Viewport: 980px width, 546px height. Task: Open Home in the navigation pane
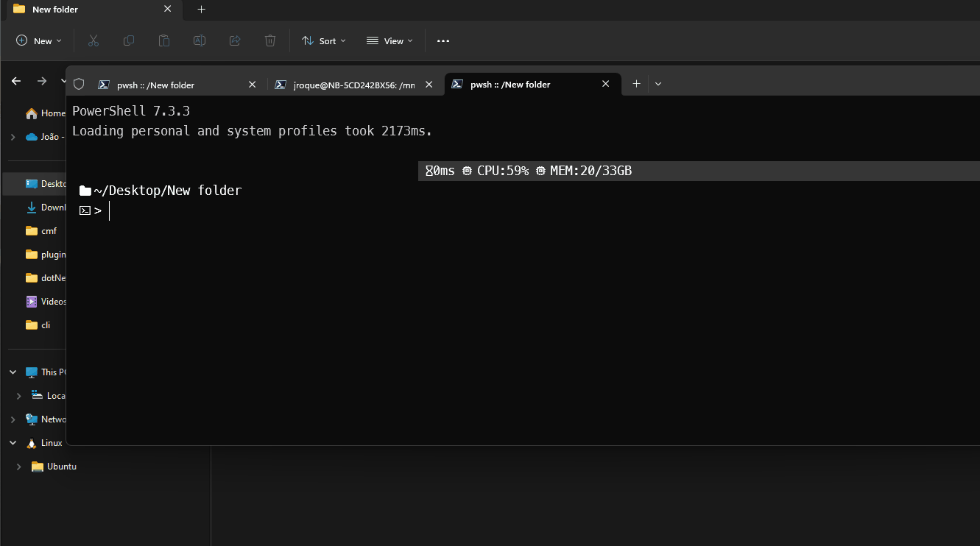(44, 113)
